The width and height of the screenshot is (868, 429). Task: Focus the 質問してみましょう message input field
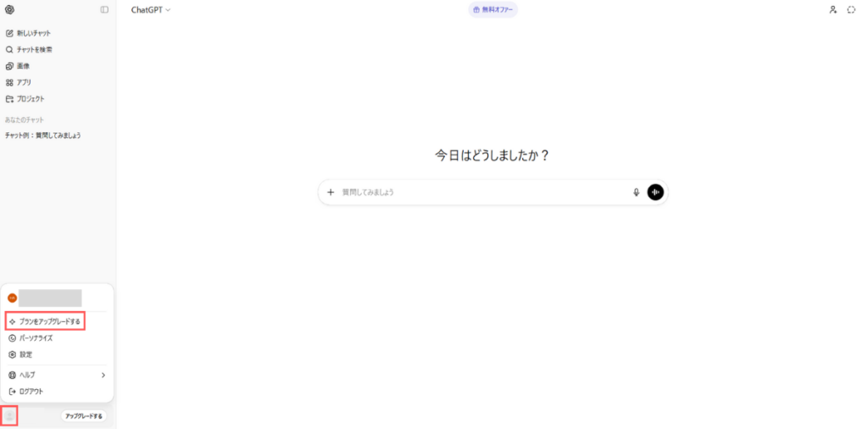coord(483,192)
